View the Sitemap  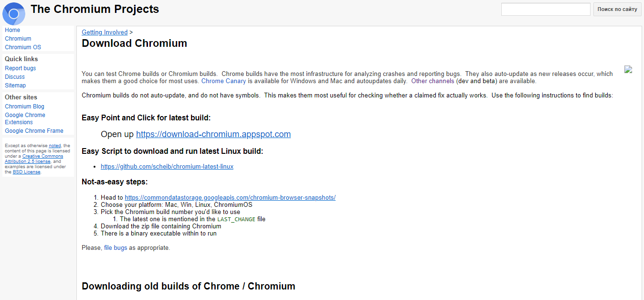15,85
